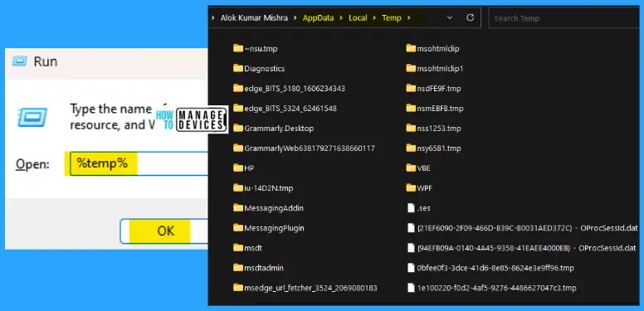Screen dimensions: 644x311
Task: Select the GrammarlyWeb638179271638660117 folder icon
Action: 238,148
